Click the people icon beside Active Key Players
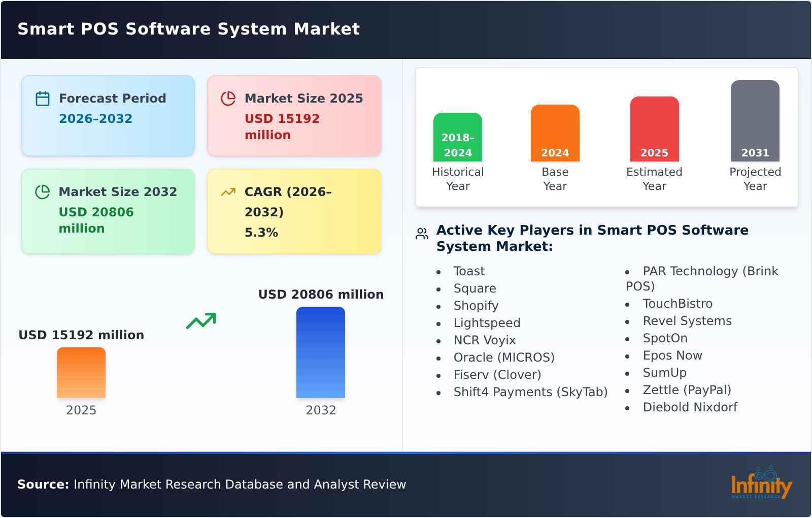 coord(422,233)
